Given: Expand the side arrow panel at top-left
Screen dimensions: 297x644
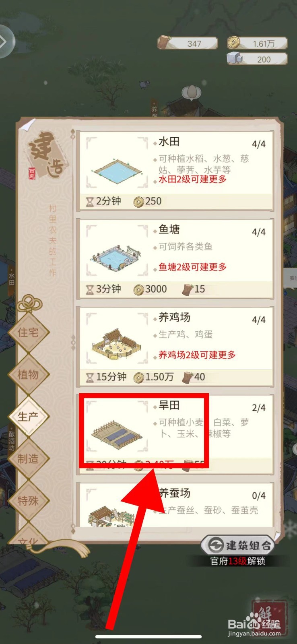Looking at the screenshot, I should [x=6, y=41].
